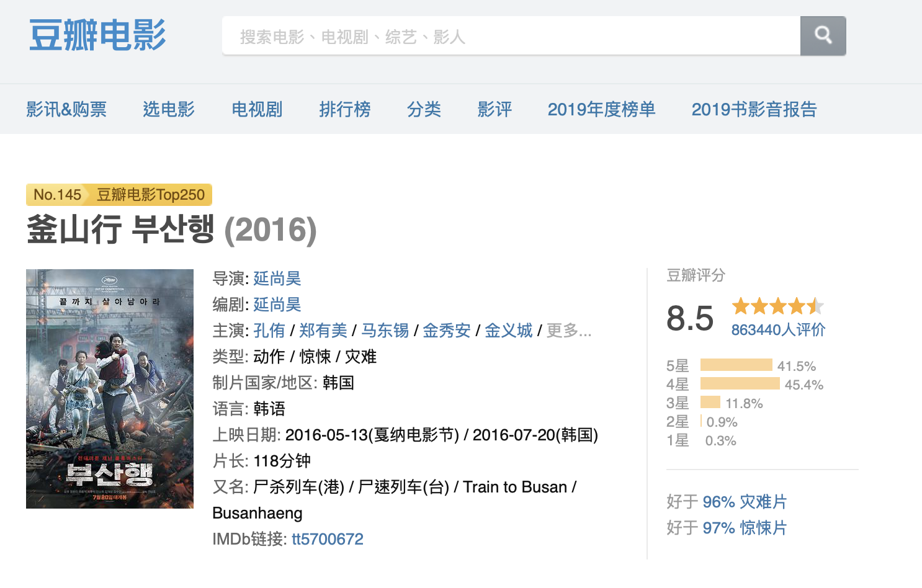This screenshot has width=922, height=588.
Task: View the 863440人评价 ratings link
Action: 778,329
